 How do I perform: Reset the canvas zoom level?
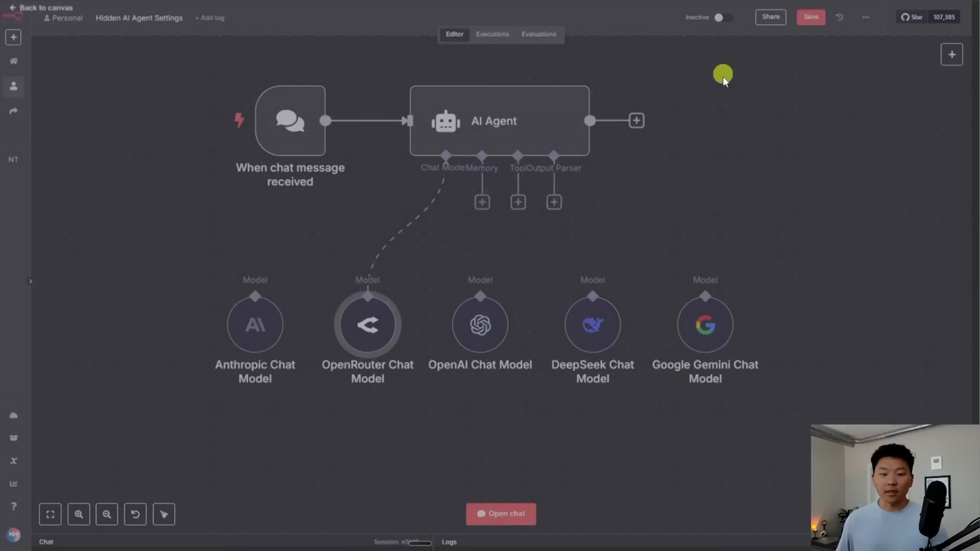(135, 515)
